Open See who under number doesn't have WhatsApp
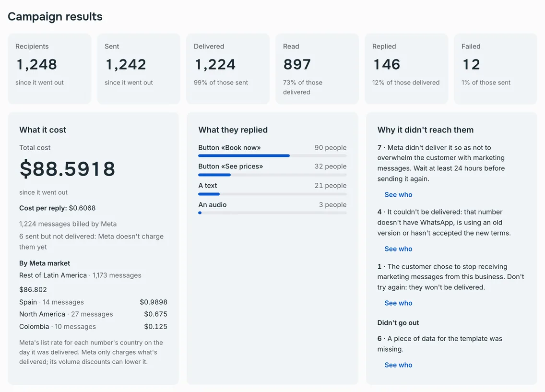The width and height of the screenshot is (545, 392). click(398, 249)
